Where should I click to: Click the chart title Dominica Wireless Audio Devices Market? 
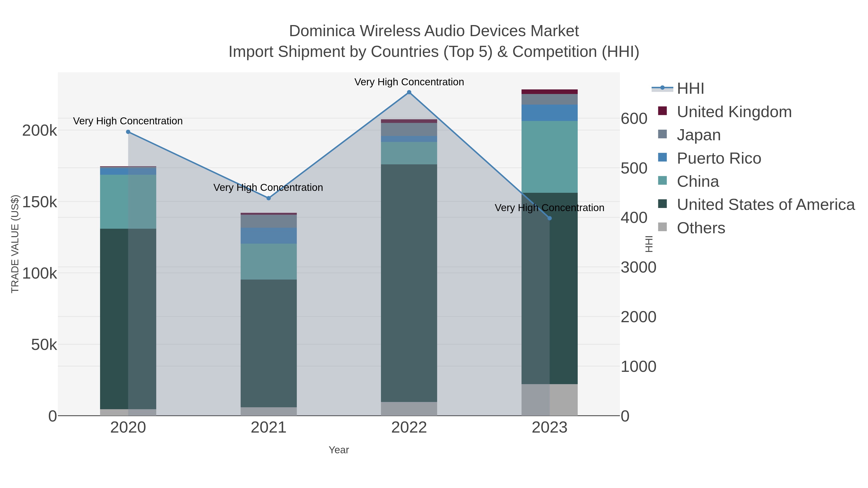pos(434,31)
